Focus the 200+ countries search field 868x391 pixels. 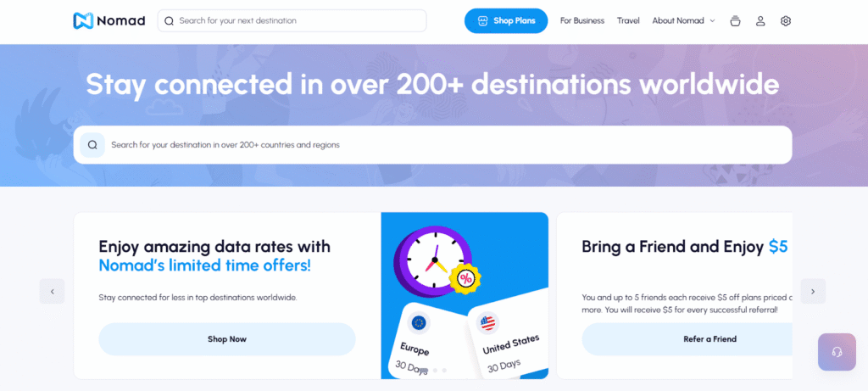441,145
